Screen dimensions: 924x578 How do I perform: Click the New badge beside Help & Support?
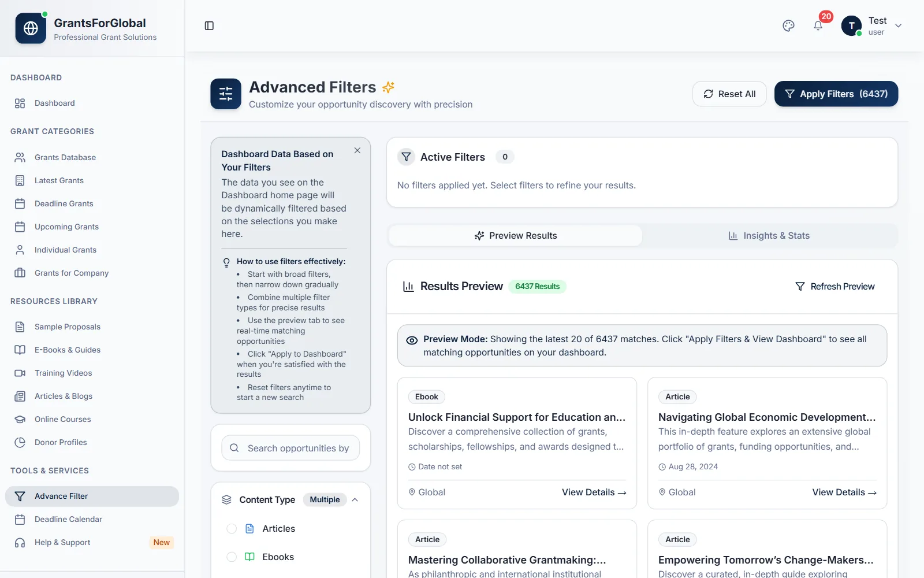(162, 542)
